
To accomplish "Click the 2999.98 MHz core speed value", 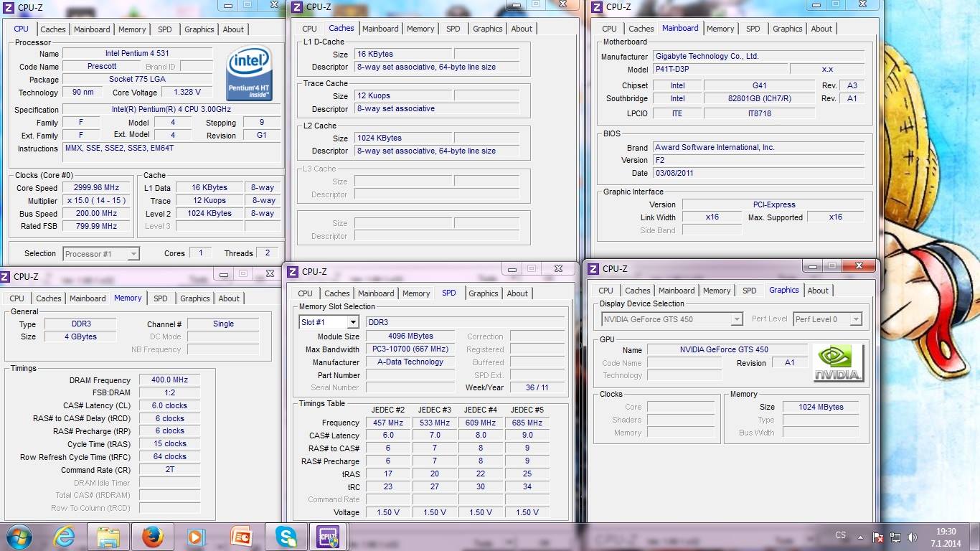I will [97, 187].
